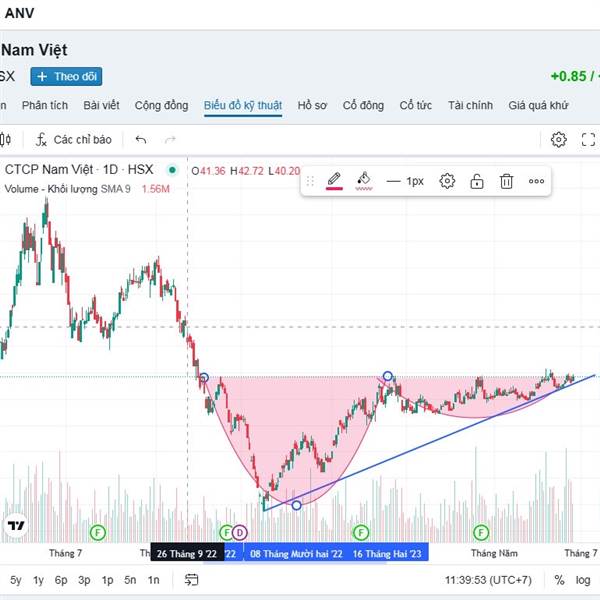Select the fill background color bucket
This screenshot has width=600, height=600.
[364, 181]
